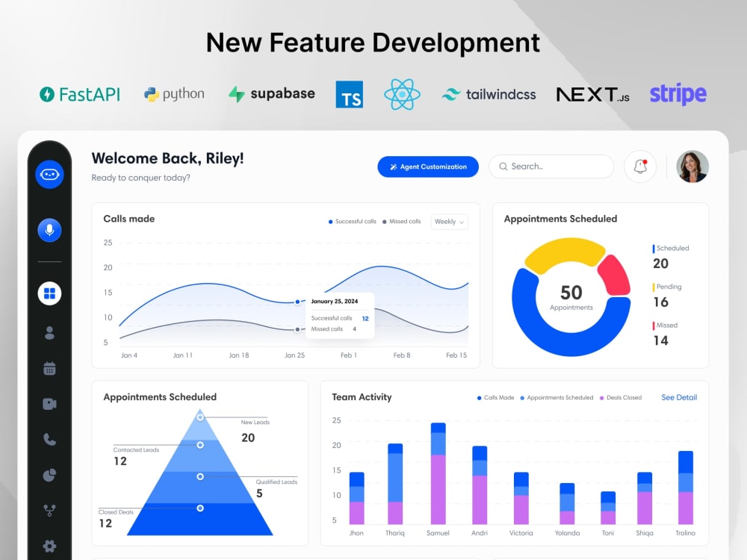747x560 pixels.
Task: Click the Agent Customization button
Action: [x=428, y=167]
